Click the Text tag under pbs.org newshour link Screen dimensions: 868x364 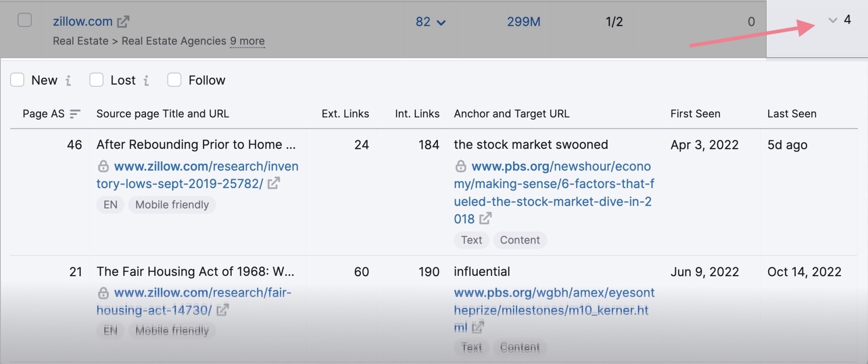pyautogui.click(x=471, y=240)
